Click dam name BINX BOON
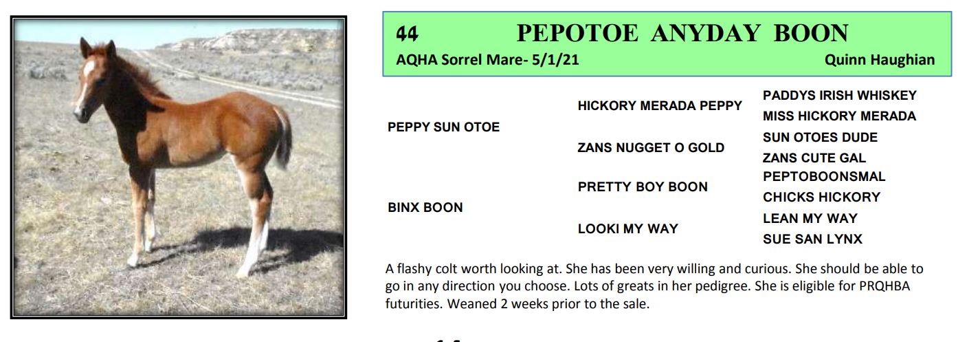This screenshot has height=342, width=980. pos(425,208)
